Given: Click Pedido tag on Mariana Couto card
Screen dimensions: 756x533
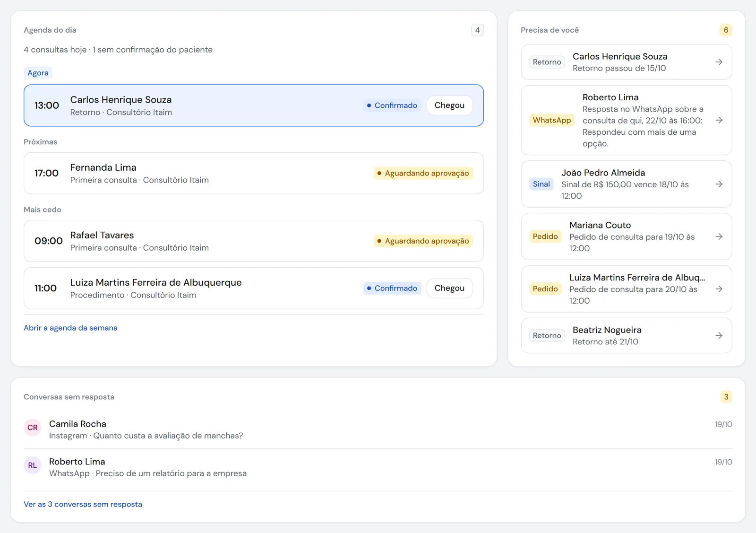Looking at the screenshot, I should point(545,236).
